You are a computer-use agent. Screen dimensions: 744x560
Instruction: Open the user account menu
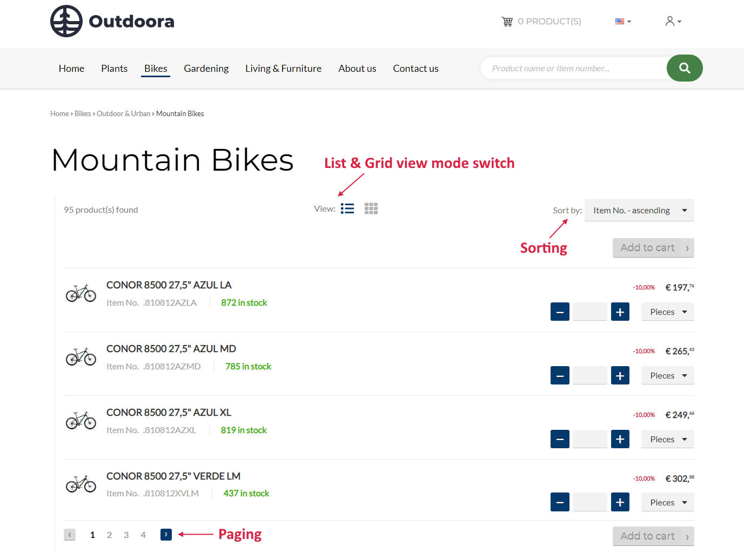(672, 21)
